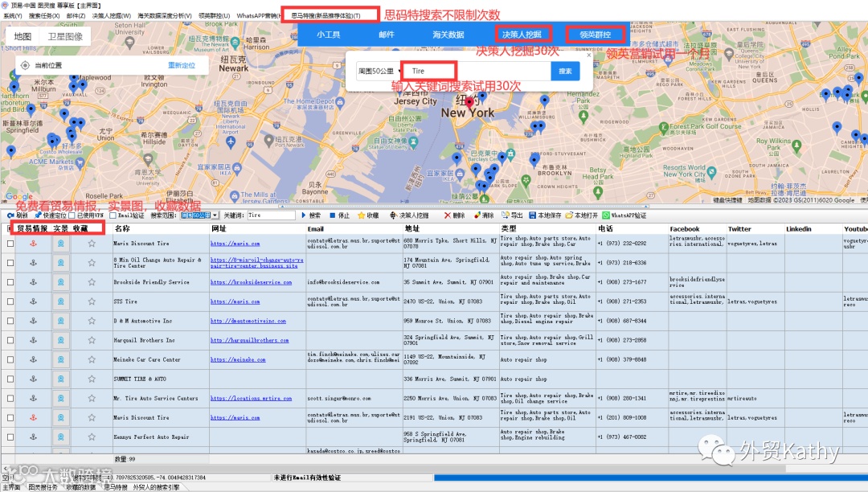Switch to 图灵搜任务 bottom tab
Image resolution: width=868 pixels, height=492 pixels.
click(x=43, y=487)
